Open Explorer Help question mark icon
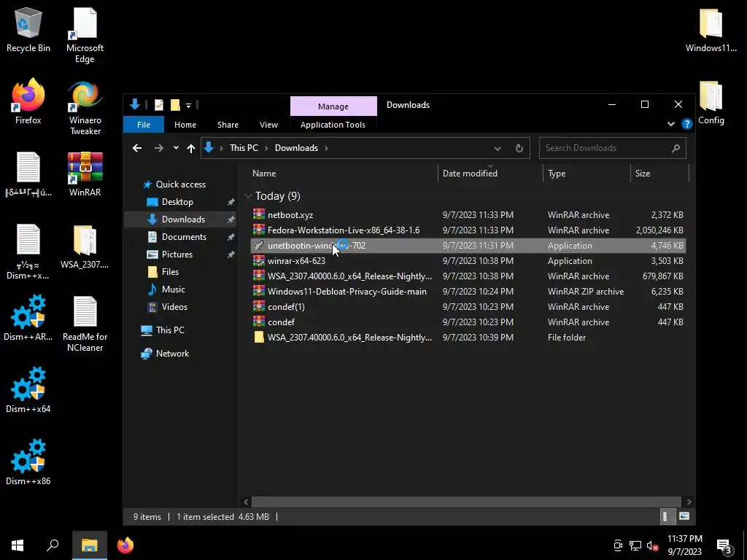Screen dimensions: 747x560 pyautogui.click(x=686, y=124)
